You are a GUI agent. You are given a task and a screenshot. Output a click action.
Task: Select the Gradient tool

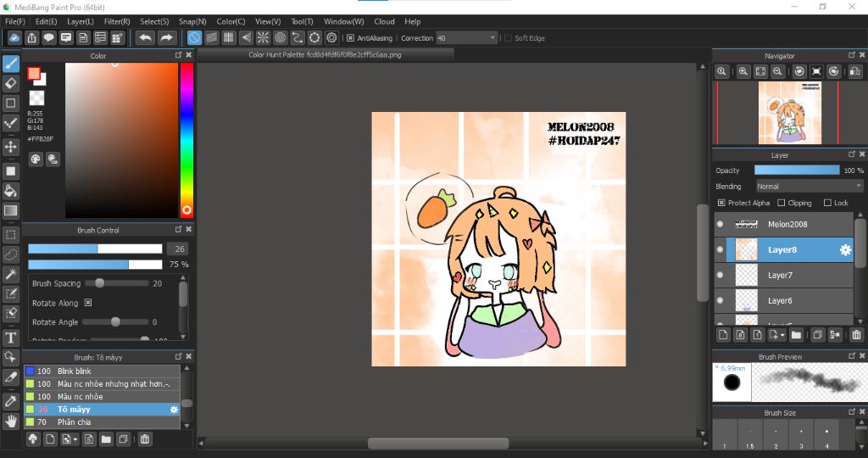10,210
